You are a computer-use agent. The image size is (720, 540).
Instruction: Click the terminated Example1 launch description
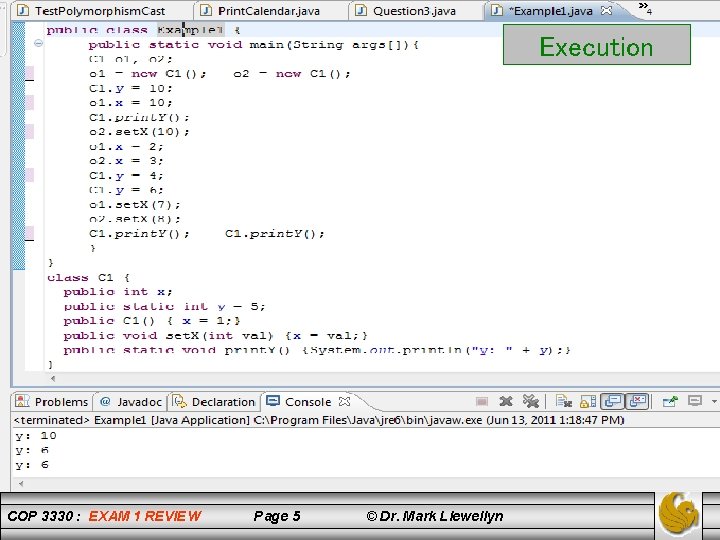click(x=319, y=420)
